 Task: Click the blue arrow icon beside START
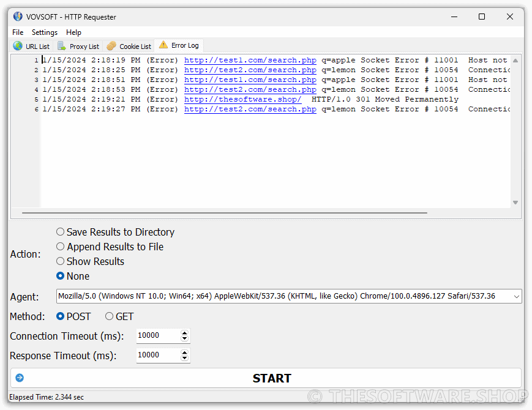20,378
